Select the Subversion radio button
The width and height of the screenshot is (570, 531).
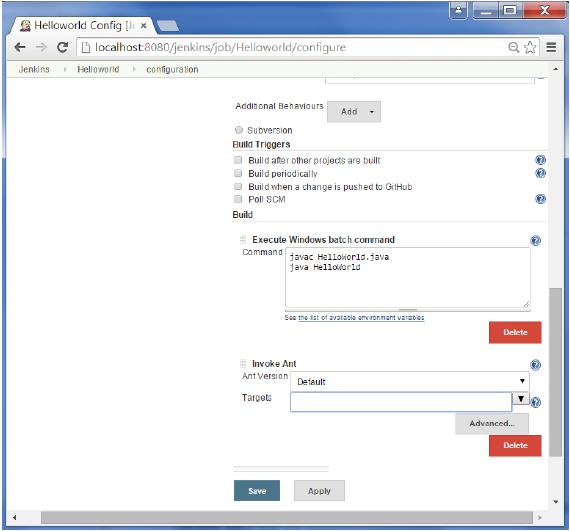(239, 130)
